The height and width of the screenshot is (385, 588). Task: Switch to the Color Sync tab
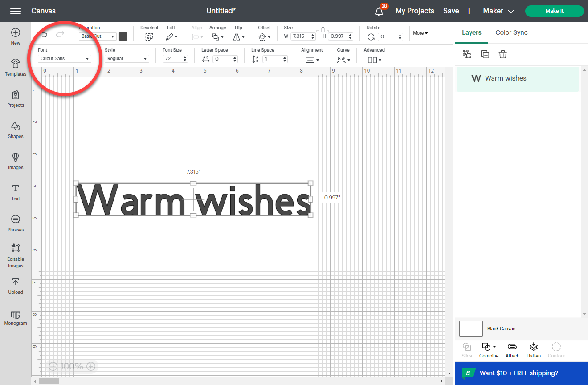(511, 32)
